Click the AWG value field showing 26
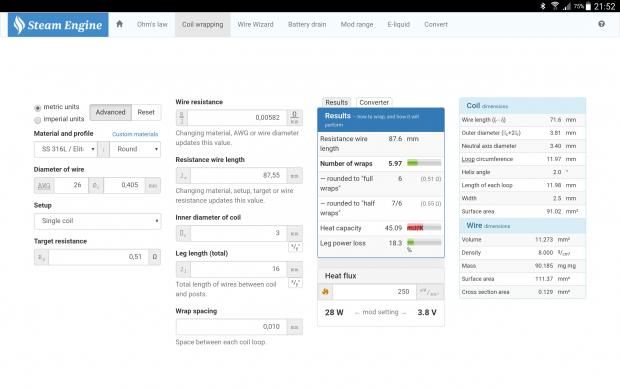Viewport: 620px width, 388px height. coord(71,185)
